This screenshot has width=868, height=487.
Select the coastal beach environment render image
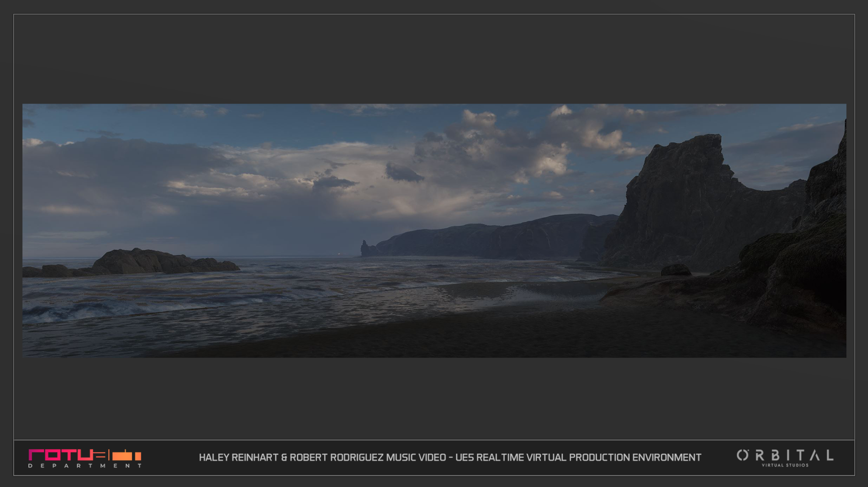(x=434, y=231)
